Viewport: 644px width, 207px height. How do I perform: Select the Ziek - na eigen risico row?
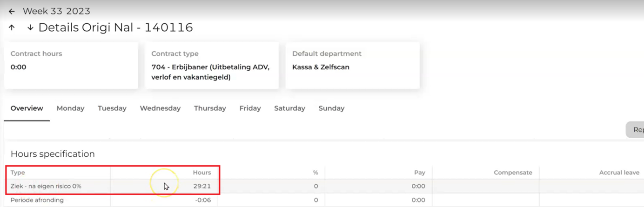[46, 186]
